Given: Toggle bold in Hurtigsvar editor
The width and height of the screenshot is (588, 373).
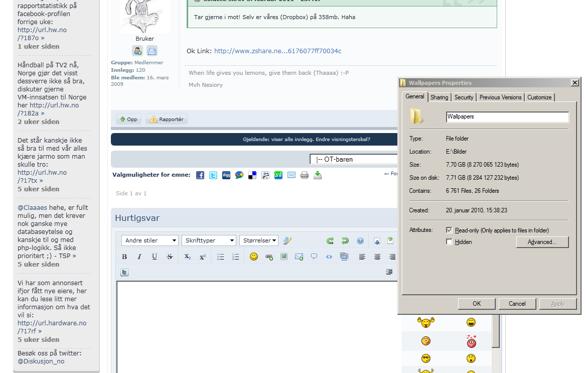Looking at the screenshot, I should point(124,257).
